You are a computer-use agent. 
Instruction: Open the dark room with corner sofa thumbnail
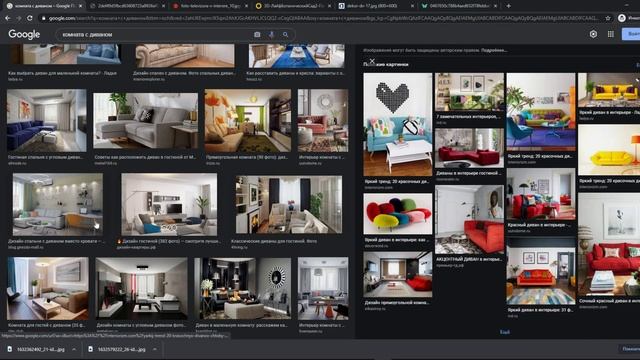[141, 288]
